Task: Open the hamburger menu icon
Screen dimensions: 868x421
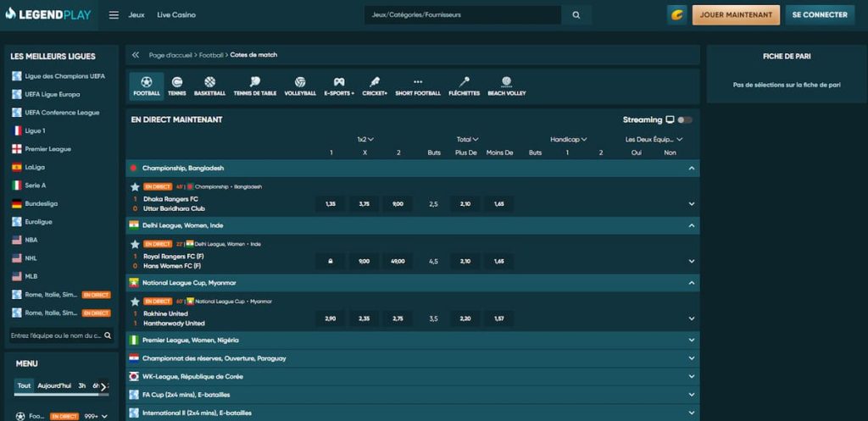Action: coord(114,15)
